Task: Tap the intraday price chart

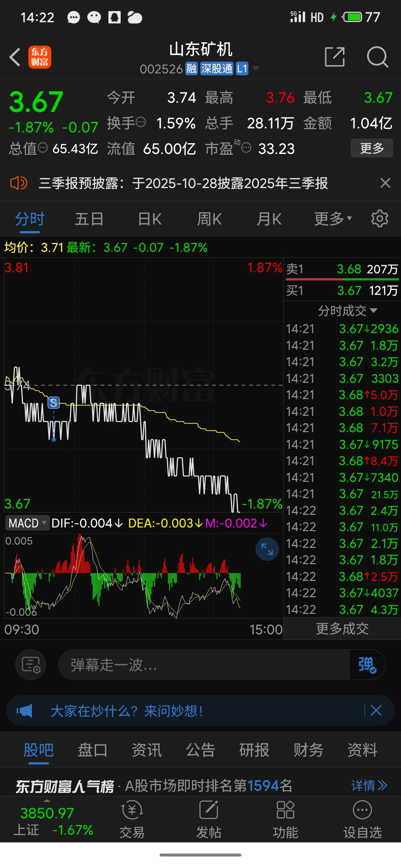Action: [x=143, y=385]
